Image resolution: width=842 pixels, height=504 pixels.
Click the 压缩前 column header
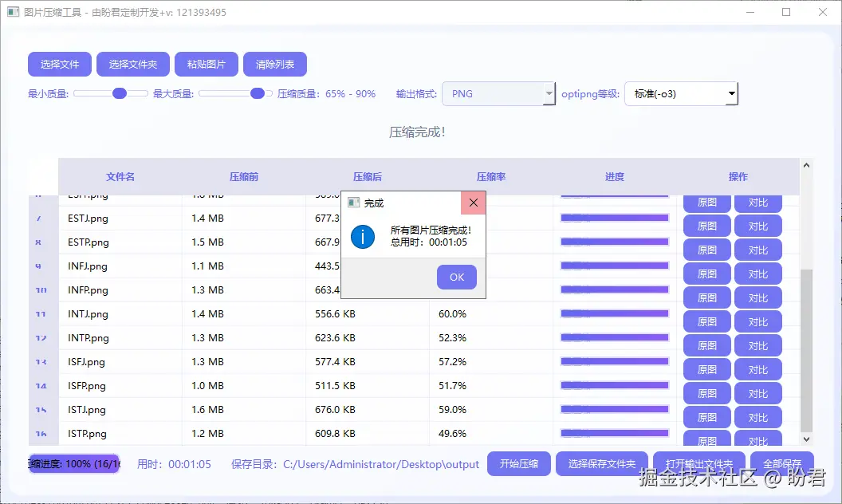244,177
